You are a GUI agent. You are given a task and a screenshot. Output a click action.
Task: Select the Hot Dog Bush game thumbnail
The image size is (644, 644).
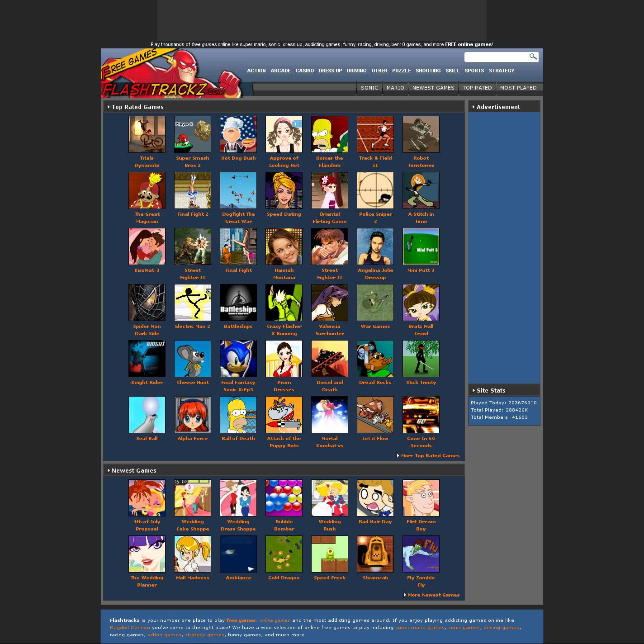click(238, 134)
